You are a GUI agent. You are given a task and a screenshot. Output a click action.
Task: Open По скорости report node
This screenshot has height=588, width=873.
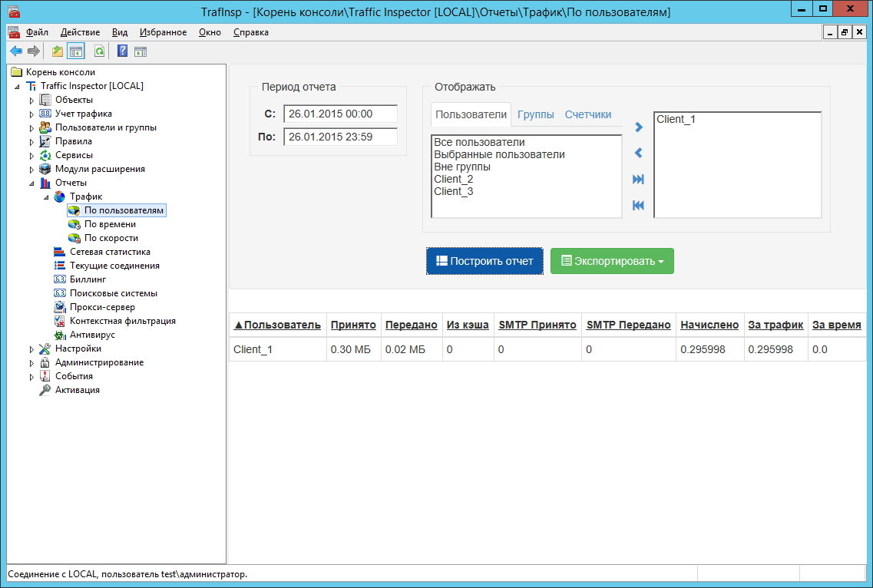point(111,238)
